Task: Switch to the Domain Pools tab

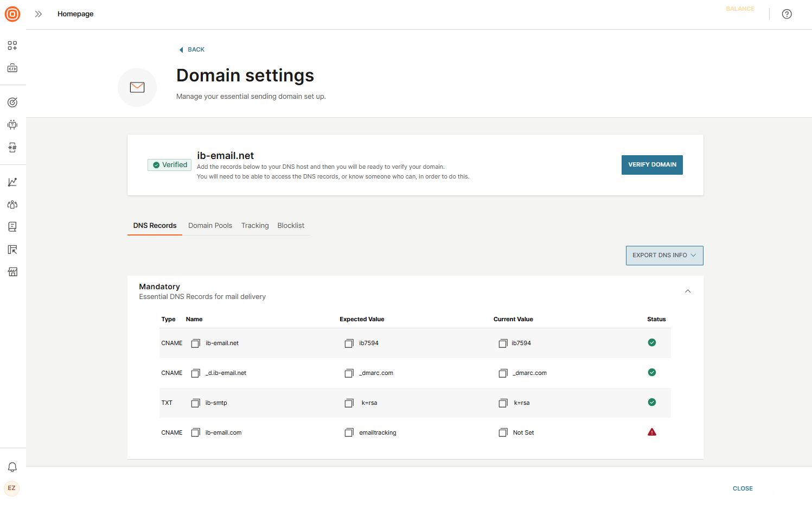Action: (x=210, y=225)
